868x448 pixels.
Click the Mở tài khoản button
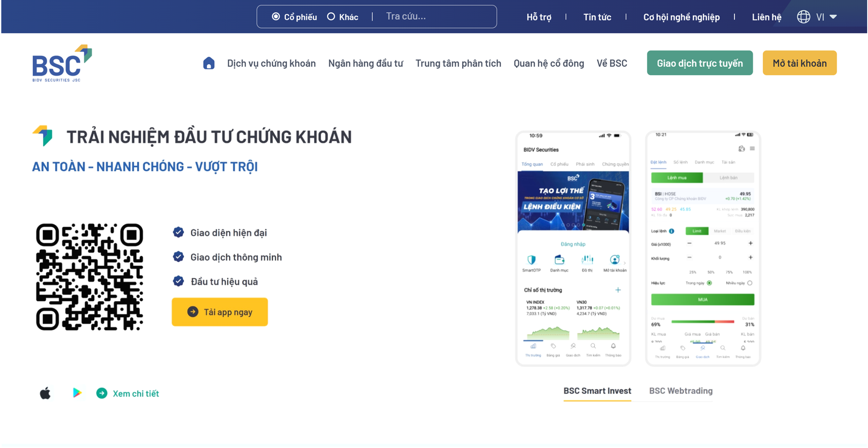pos(800,63)
